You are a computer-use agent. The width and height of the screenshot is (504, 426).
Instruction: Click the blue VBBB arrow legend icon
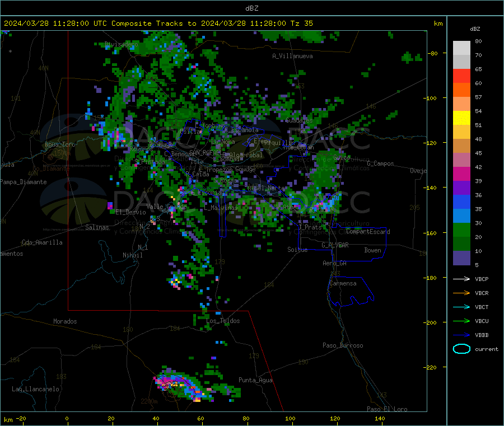coord(461,335)
